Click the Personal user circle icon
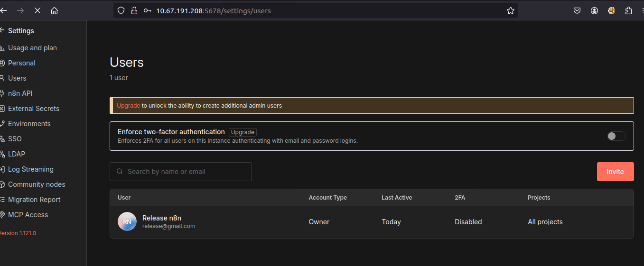Viewport: 644px width, 266px height. [2, 63]
